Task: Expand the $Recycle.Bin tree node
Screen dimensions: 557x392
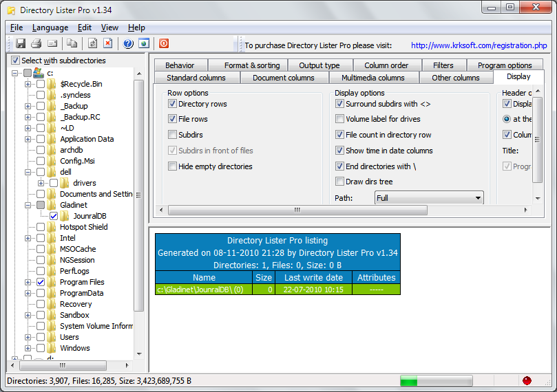Action: coord(28,84)
